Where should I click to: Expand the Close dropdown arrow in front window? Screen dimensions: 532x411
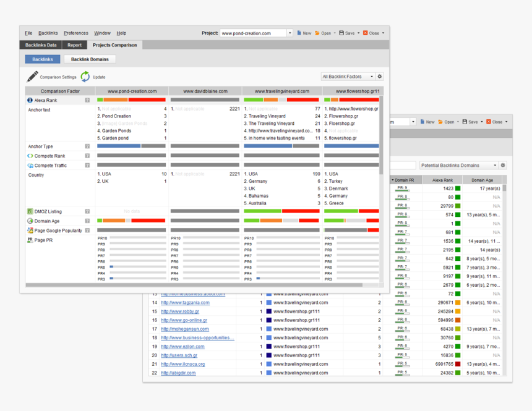tap(383, 33)
